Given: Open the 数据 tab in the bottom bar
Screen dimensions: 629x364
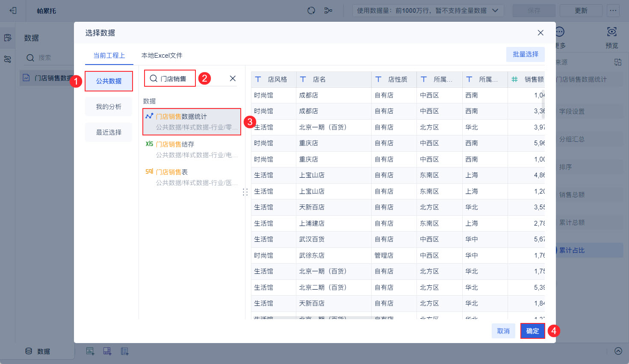Looking at the screenshot, I should [x=38, y=351].
